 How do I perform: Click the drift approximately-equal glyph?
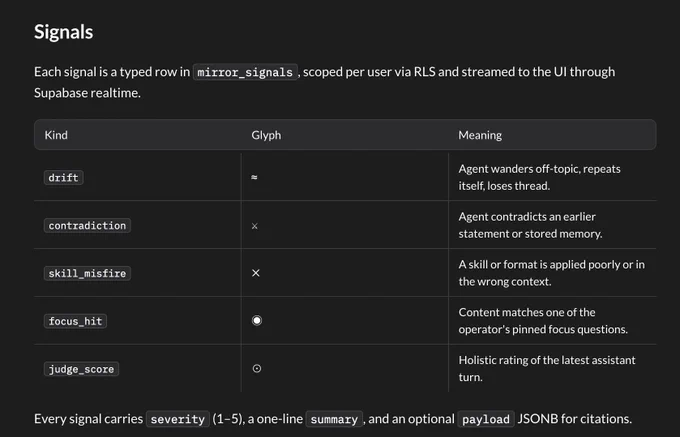pyautogui.click(x=254, y=177)
